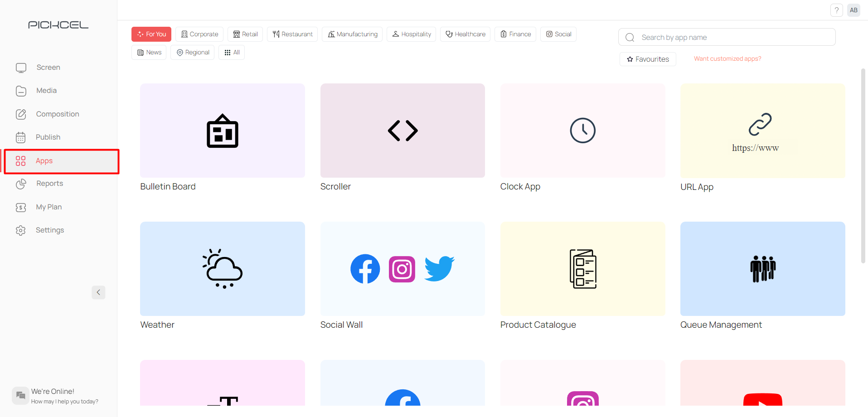The height and width of the screenshot is (417, 868).
Task: Click the Apps grid icon in sidebar
Action: (20, 161)
